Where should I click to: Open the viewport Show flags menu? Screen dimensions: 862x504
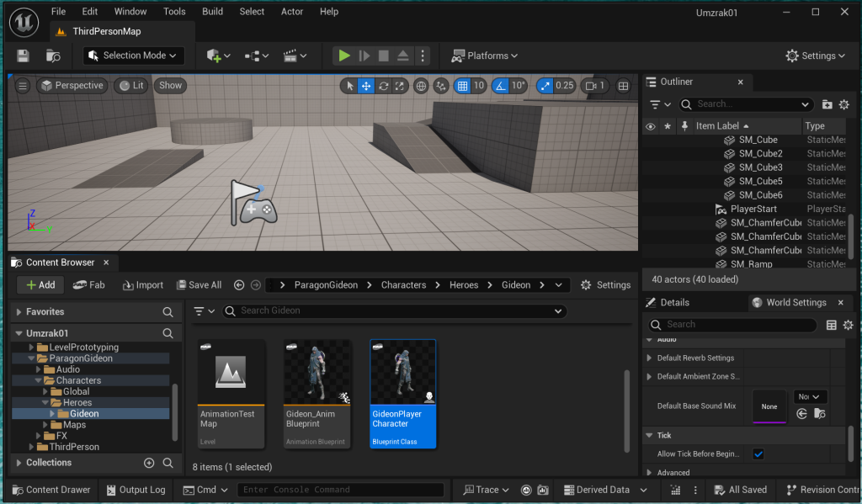pyautogui.click(x=170, y=86)
